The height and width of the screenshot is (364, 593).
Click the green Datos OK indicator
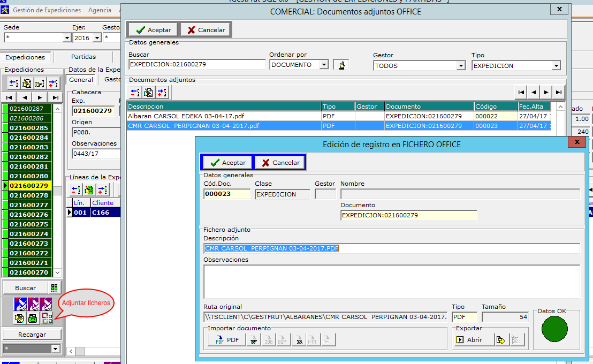coord(554,329)
